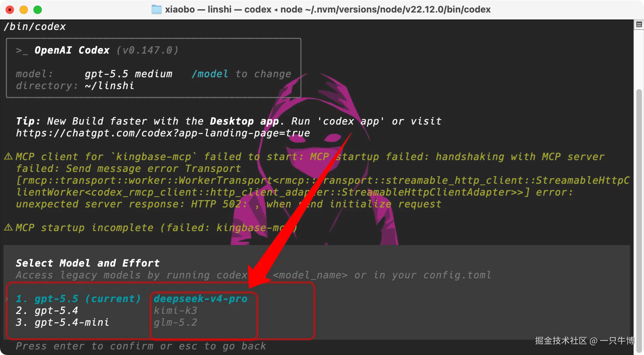This screenshot has width=644, height=355.
Task: Click the (v0.147.0) version text
Action: pos(147,50)
